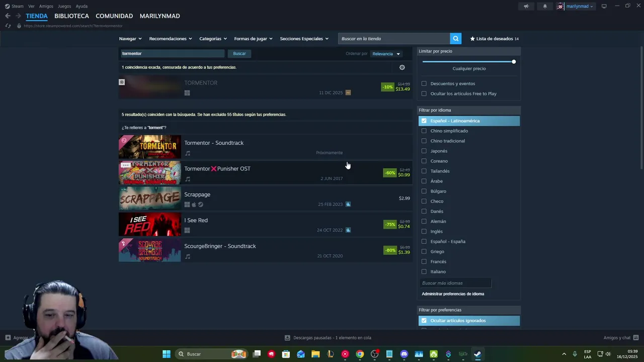Switch to Big Picture mode icon

(604, 6)
